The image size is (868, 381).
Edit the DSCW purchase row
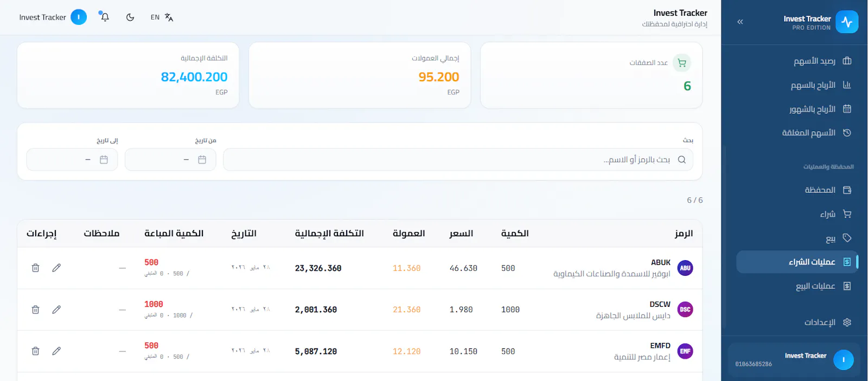pos(56,309)
